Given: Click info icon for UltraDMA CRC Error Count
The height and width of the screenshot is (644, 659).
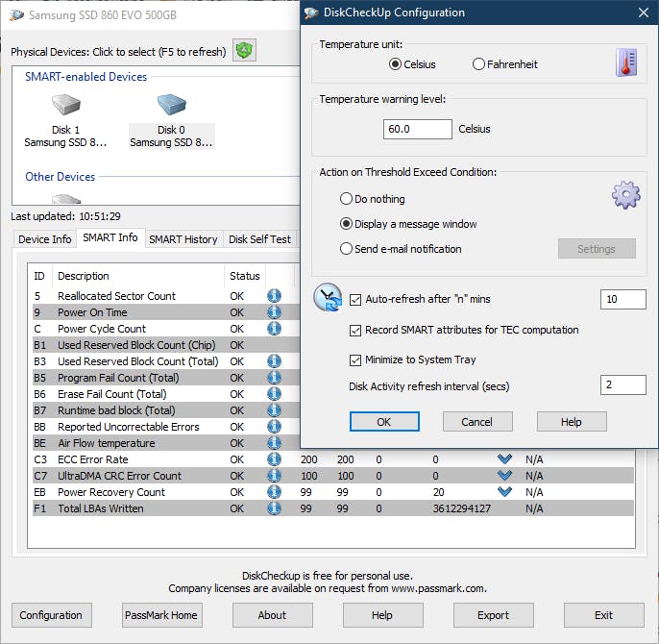Looking at the screenshot, I should tap(274, 476).
